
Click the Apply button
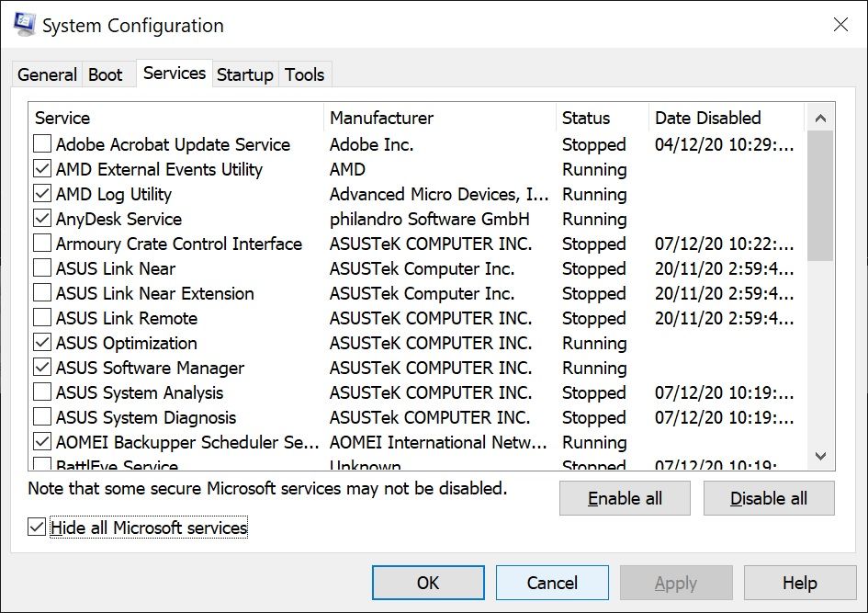point(676,583)
